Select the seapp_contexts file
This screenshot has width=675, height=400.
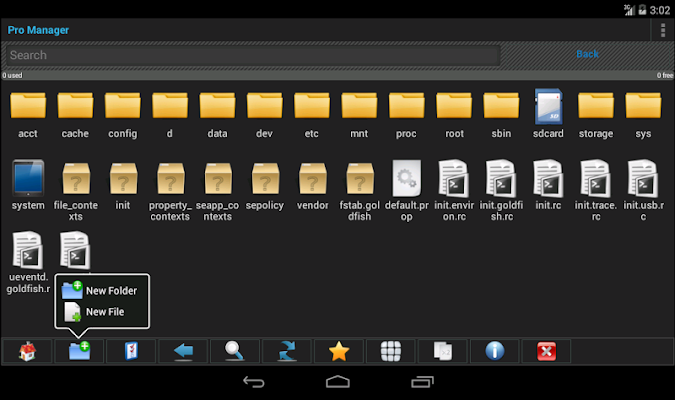(x=217, y=191)
